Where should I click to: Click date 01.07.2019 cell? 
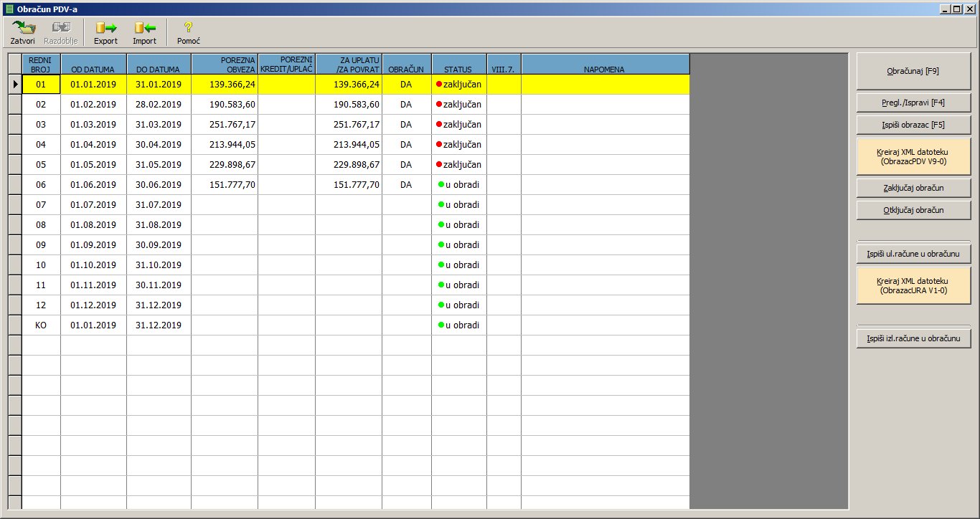click(x=94, y=204)
